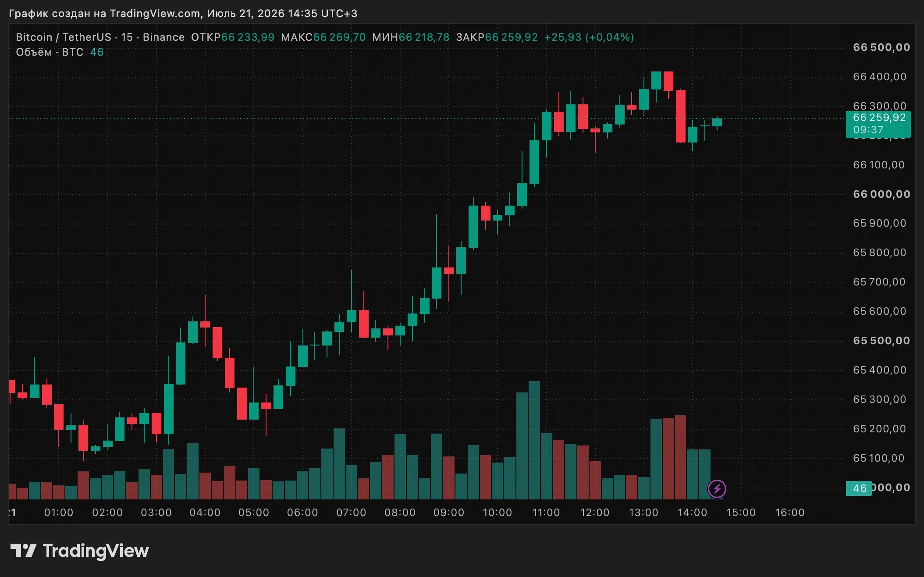Click the 66 100,00 price axis label
Viewport: 924px width, 577px height.
pyautogui.click(x=879, y=165)
